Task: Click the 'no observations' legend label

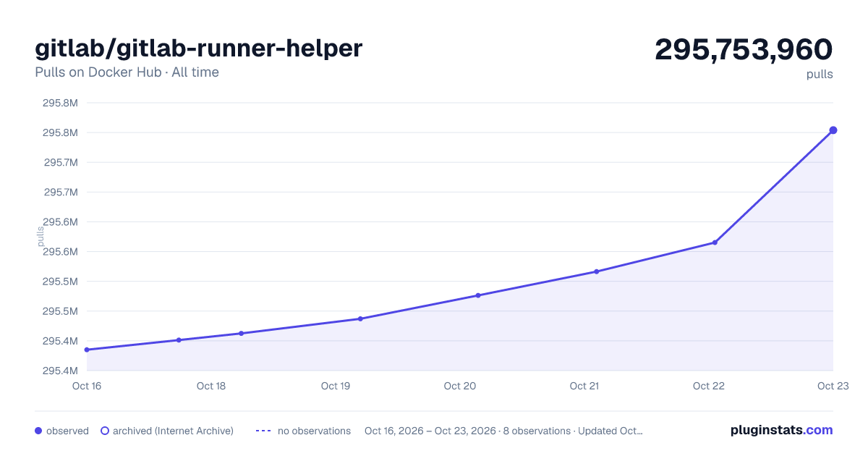Action: coord(314,431)
